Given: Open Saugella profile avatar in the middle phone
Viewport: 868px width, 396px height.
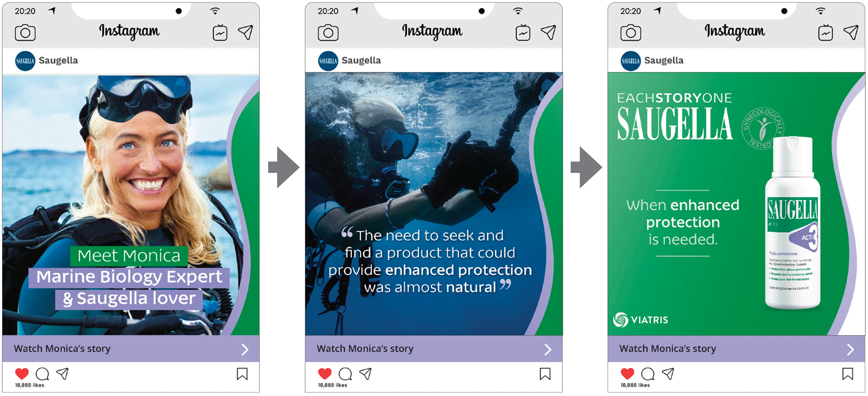Looking at the screenshot, I should 328,61.
